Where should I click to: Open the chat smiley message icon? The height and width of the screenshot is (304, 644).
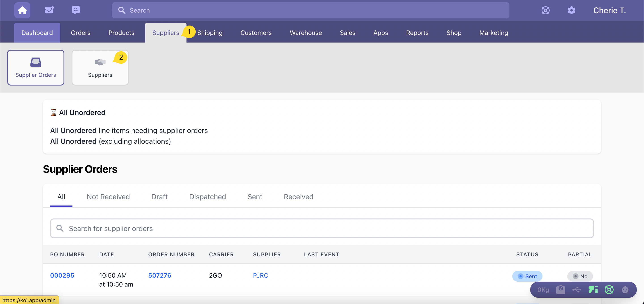[x=76, y=10]
